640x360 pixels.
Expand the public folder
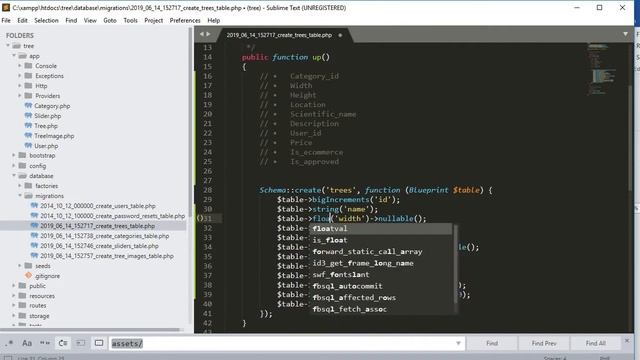[x=13, y=286]
